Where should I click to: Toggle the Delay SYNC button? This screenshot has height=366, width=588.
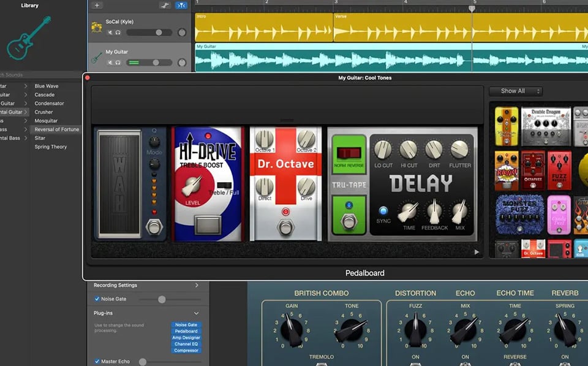pos(383,210)
